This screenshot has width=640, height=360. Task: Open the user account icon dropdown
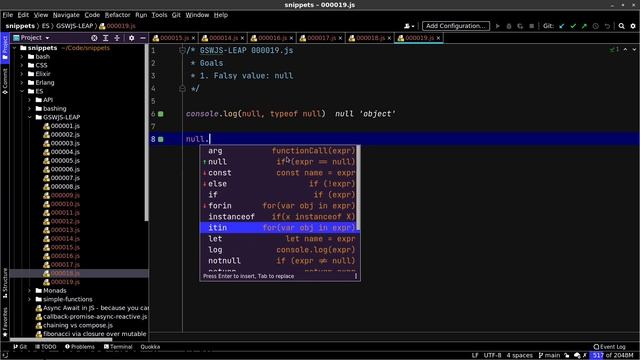tap(409, 26)
